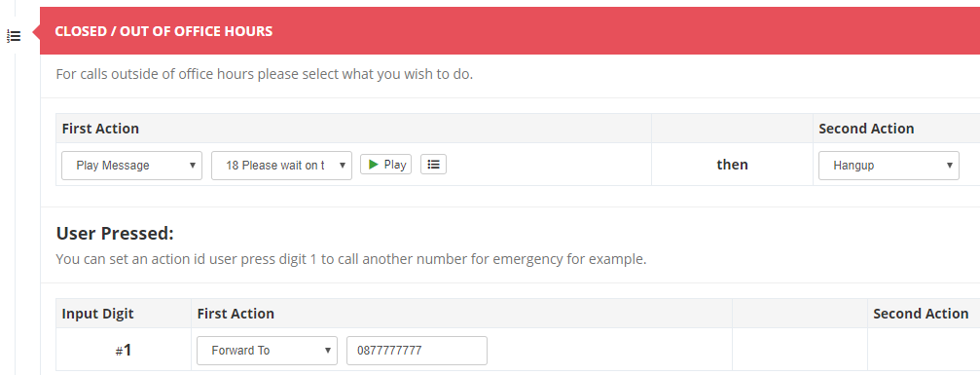The image size is (980, 375).
Task: Click the 'For calls outside of office hours' text
Action: [x=265, y=74]
